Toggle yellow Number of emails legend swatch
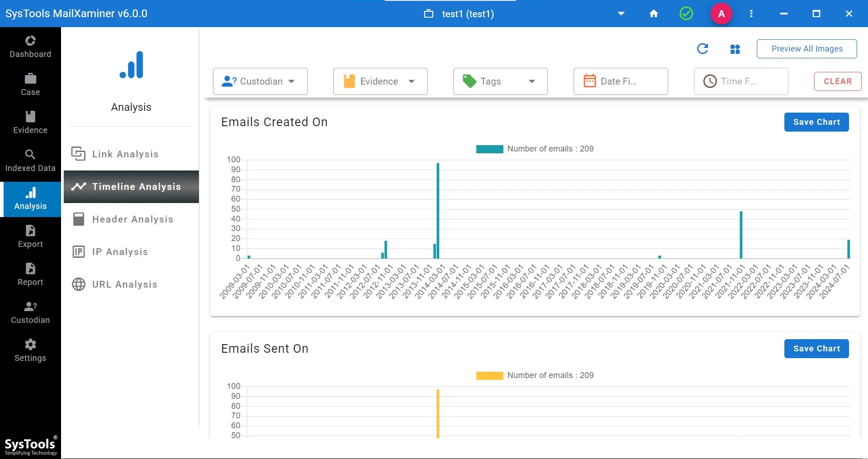Screen dimensions: 868x459 pos(490,376)
